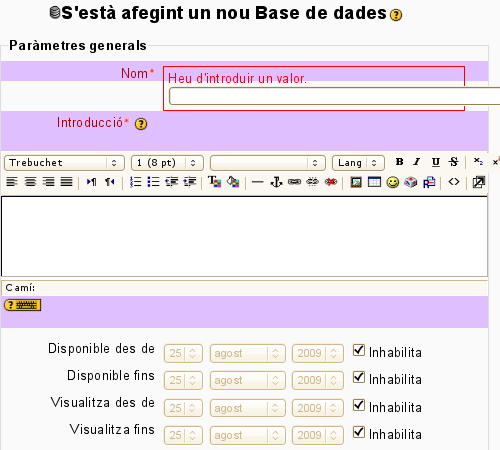This screenshot has width=500, height=450.
Task: Open help icon beside page title
Action: click(x=396, y=15)
